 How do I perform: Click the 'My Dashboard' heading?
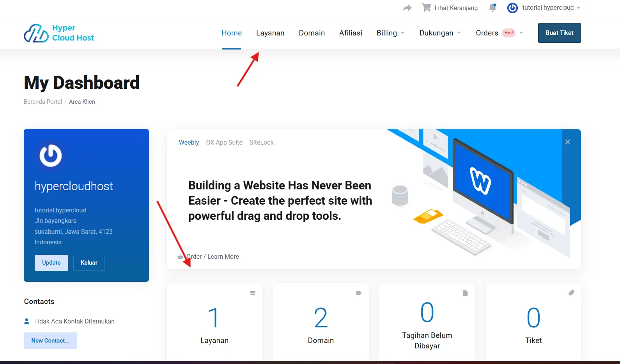pos(82,83)
